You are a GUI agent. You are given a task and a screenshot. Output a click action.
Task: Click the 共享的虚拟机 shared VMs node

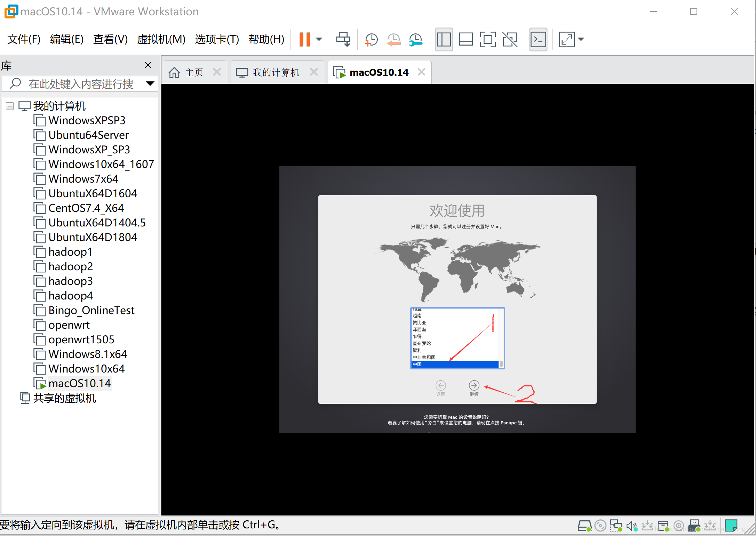64,398
